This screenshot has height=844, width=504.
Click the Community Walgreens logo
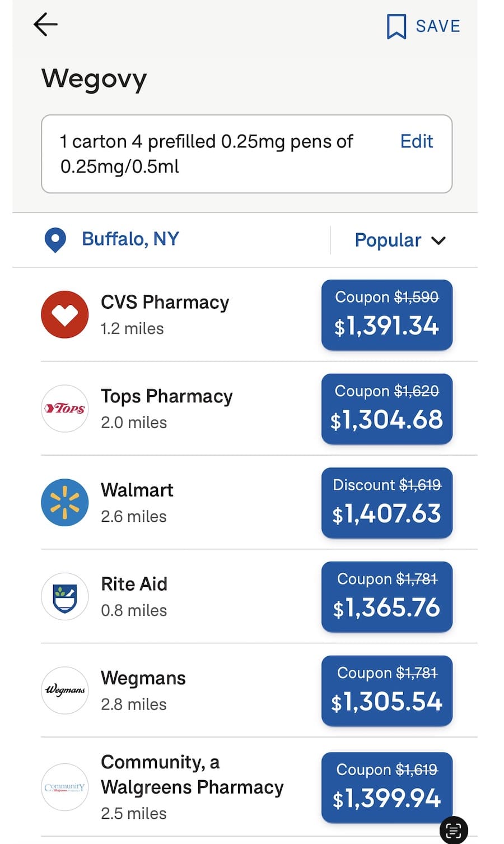click(x=65, y=787)
